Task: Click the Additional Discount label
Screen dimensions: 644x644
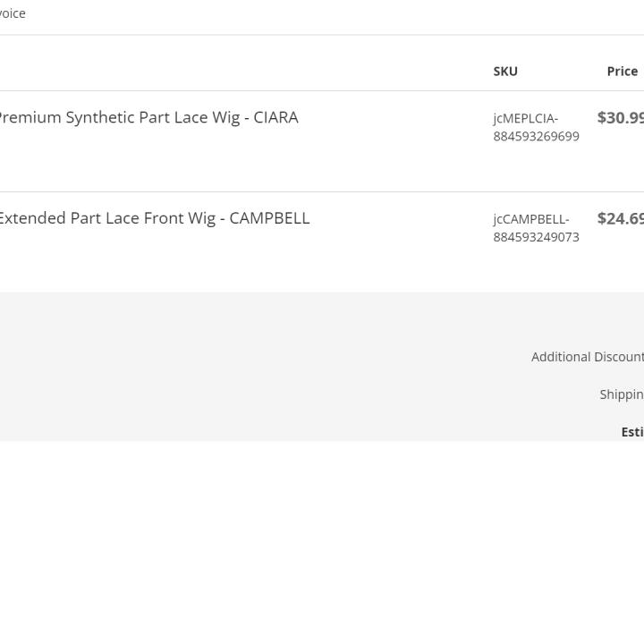Action: (x=587, y=357)
